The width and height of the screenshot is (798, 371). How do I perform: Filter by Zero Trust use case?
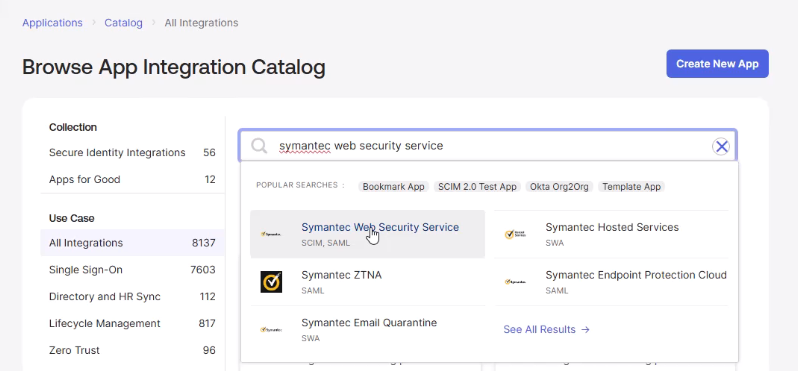(x=132, y=351)
